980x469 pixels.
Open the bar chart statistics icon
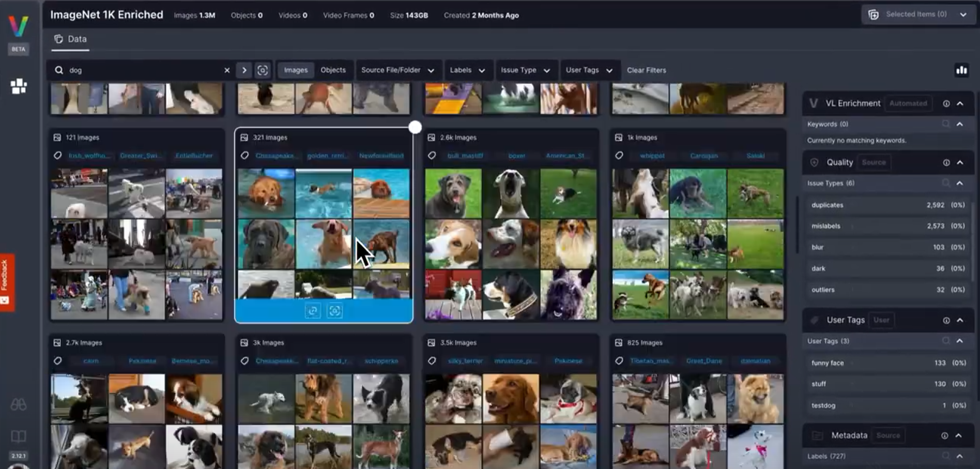pyautogui.click(x=961, y=70)
